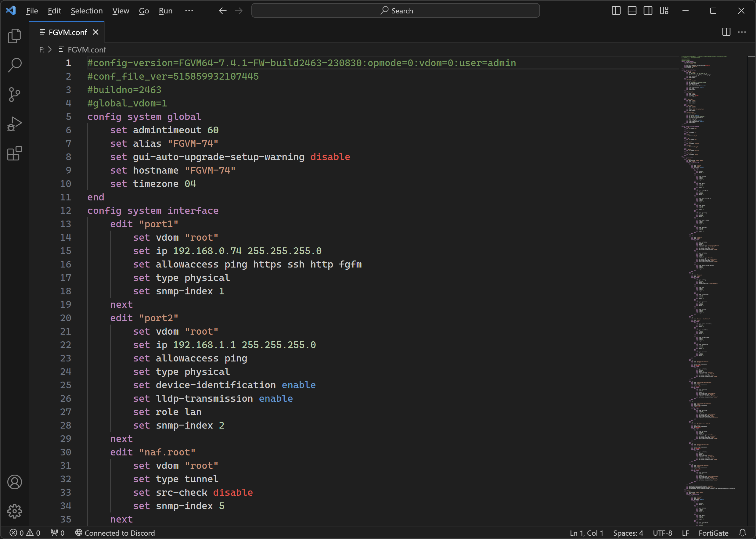Image resolution: width=756 pixels, height=539 pixels.
Task: Select the Toggle Panel Layout icon
Action: [632, 10]
